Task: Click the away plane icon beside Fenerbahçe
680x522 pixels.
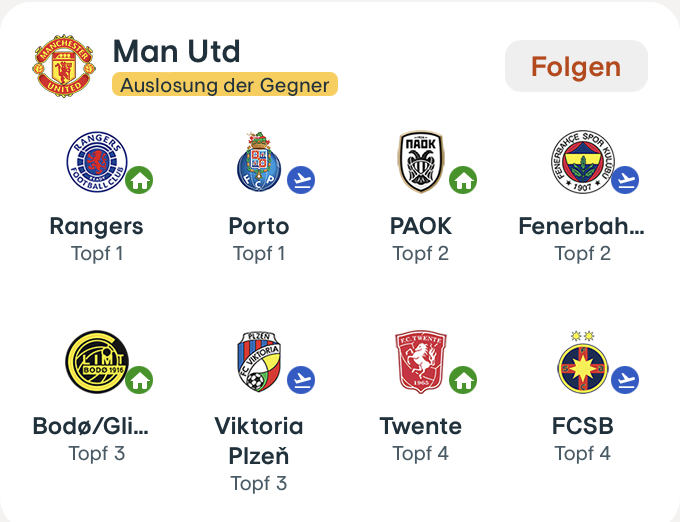Action: pos(625,180)
